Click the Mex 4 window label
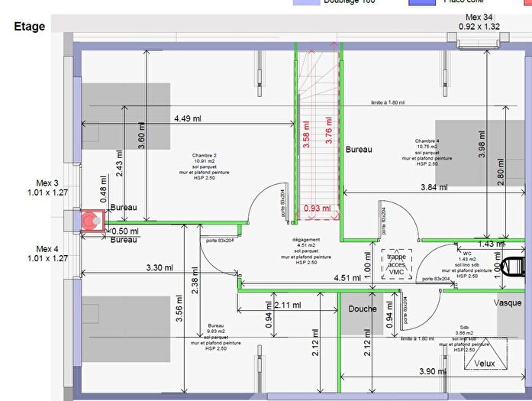 (53, 254)
